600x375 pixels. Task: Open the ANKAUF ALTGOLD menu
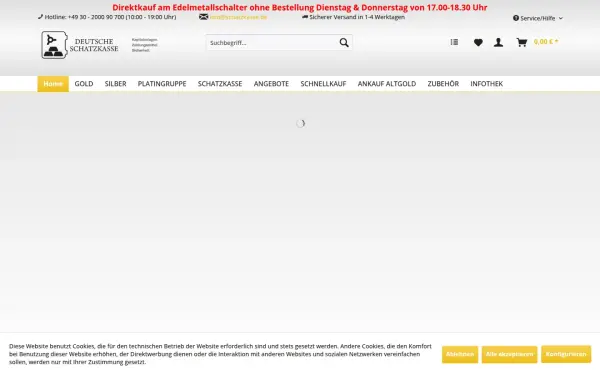coord(387,84)
